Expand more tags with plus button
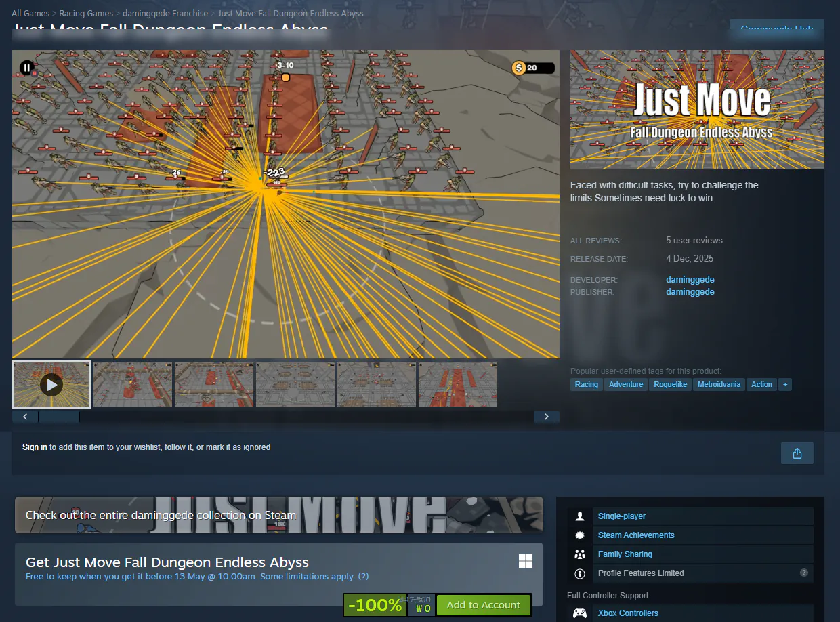The height and width of the screenshot is (622, 840). [x=785, y=384]
